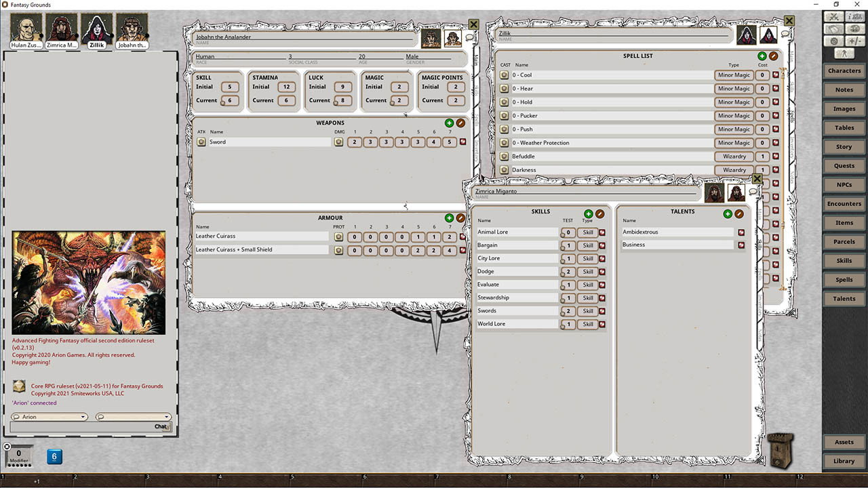
Task: Click the green plus to add a weapon
Action: (448, 123)
